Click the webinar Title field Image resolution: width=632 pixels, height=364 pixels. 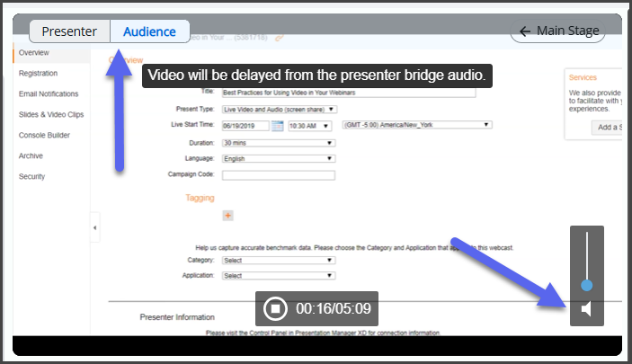click(349, 93)
